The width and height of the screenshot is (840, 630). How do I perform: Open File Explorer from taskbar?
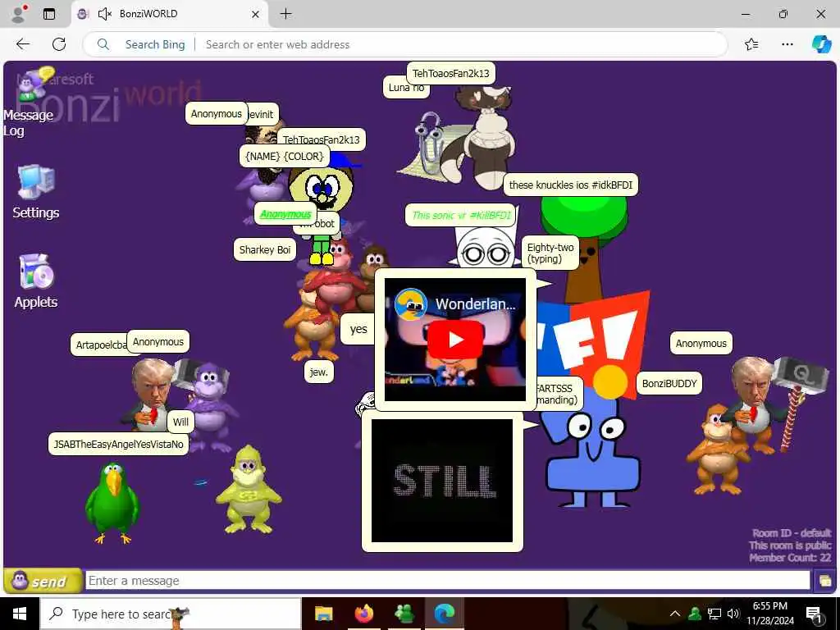(x=323, y=614)
